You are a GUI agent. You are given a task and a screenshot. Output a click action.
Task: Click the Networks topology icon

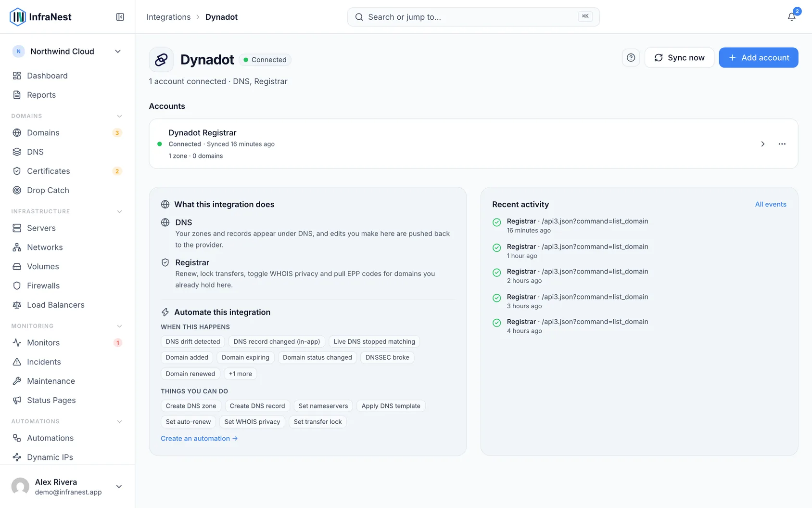point(17,247)
